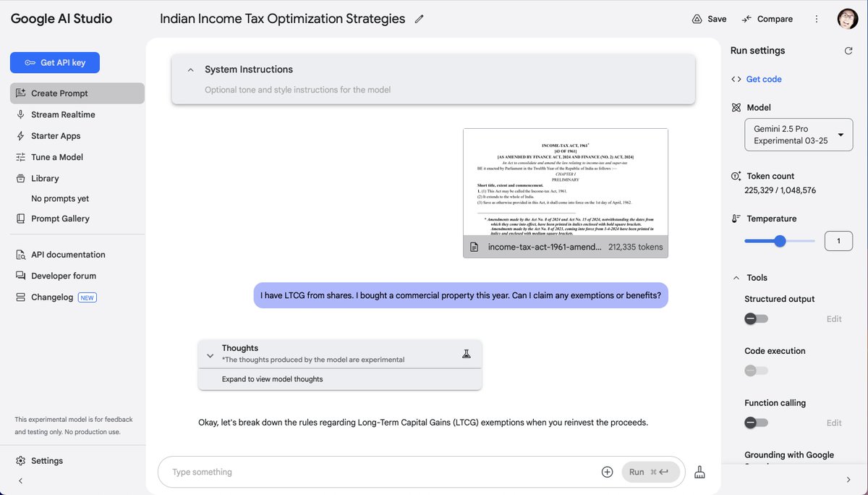Screen dimensions: 868x495
Task: Click the Get API key button
Action: tap(55, 63)
